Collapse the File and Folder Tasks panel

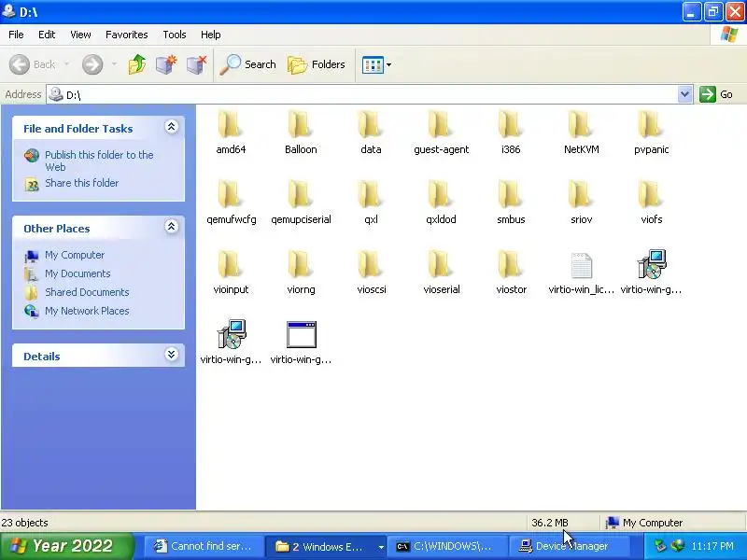(x=172, y=126)
